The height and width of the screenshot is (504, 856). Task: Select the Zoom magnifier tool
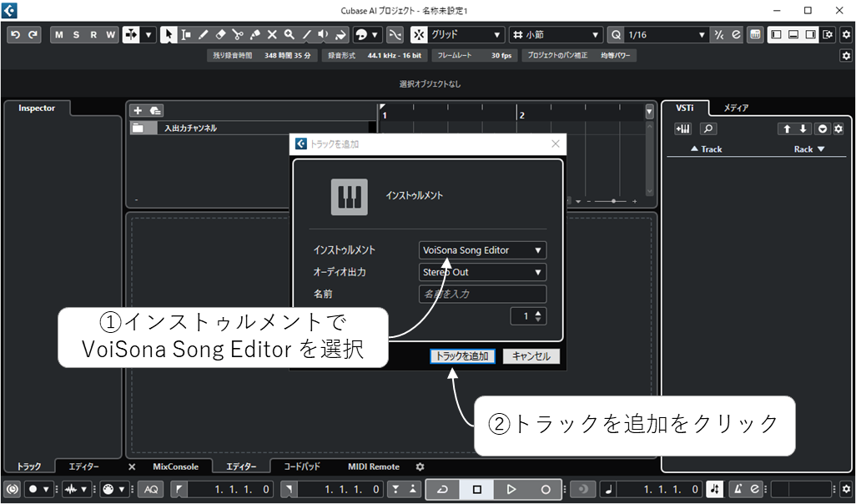pos(290,35)
